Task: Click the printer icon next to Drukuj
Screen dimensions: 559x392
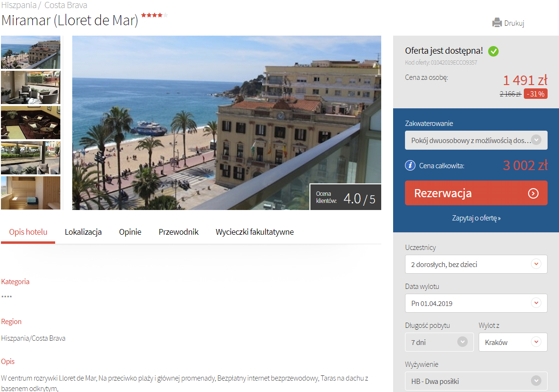Action: (x=497, y=23)
